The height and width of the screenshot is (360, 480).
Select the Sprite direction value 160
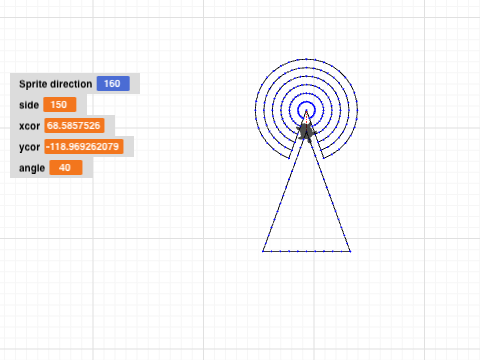tap(113, 84)
